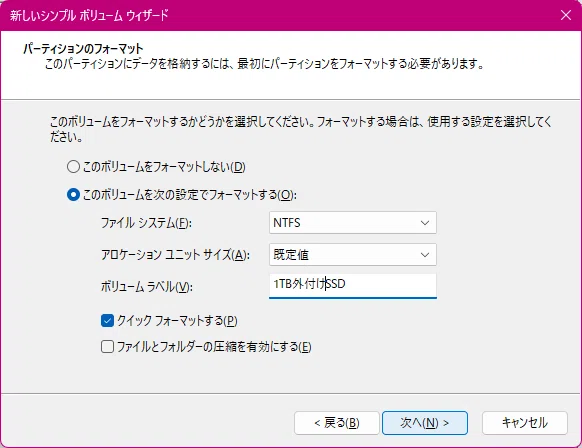Enable ファイルとフォルダーの圧縮 checkbox

(107, 347)
